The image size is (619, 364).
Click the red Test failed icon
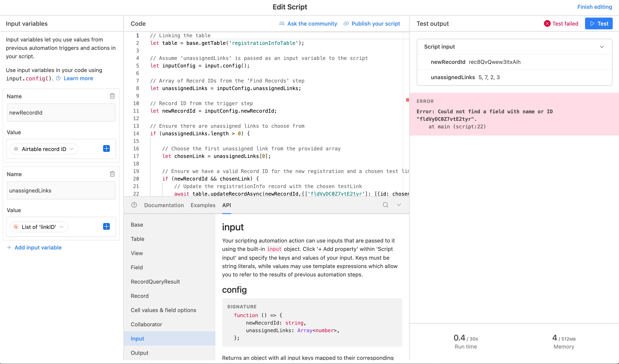547,24
